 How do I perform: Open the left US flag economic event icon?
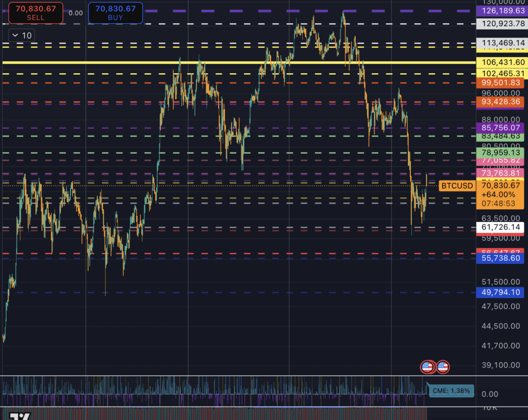427,367
